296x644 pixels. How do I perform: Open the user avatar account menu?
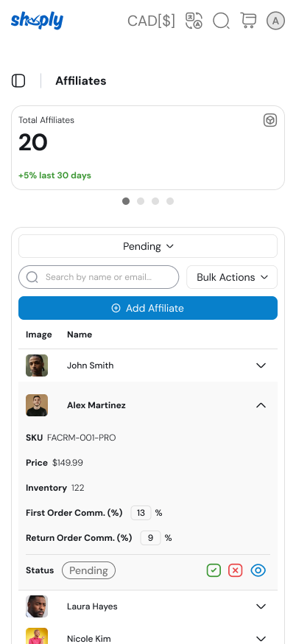click(x=275, y=21)
